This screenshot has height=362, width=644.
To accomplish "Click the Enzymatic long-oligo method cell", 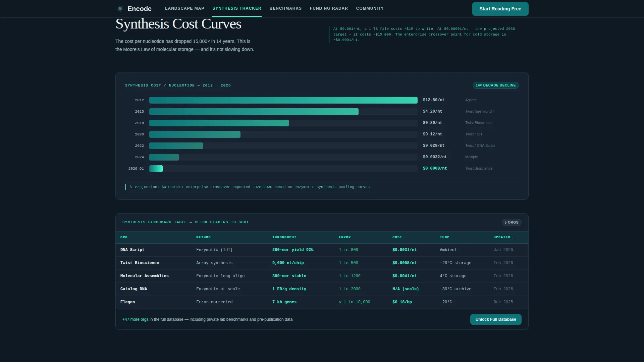I will (x=220, y=276).
